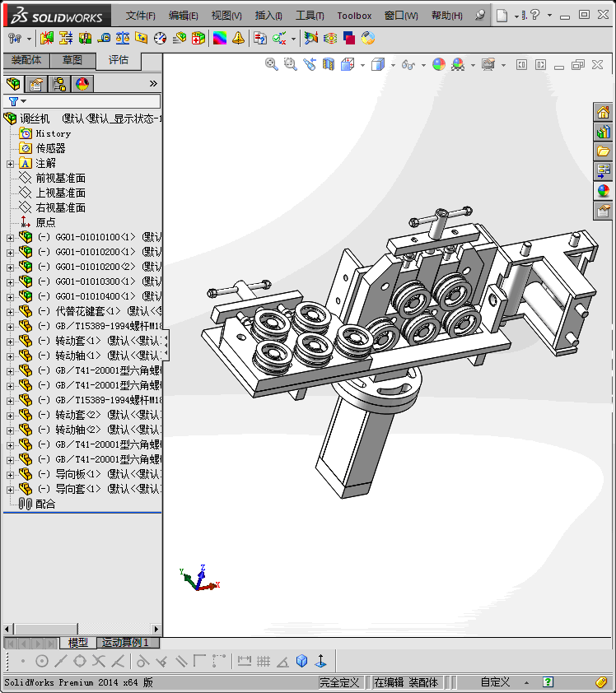Click the horizontal scrollbar right arrow
The width and height of the screenshot is (616, 693).
click(156, 629)
